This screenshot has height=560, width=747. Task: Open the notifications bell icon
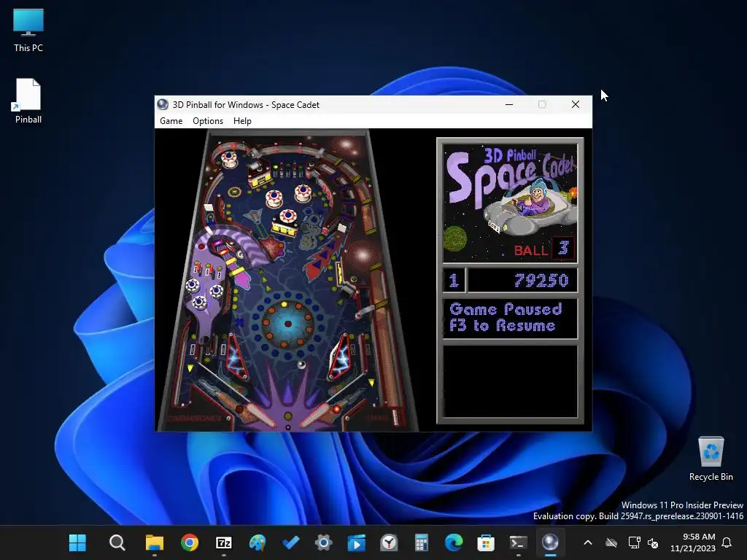[x=727, y=542]
